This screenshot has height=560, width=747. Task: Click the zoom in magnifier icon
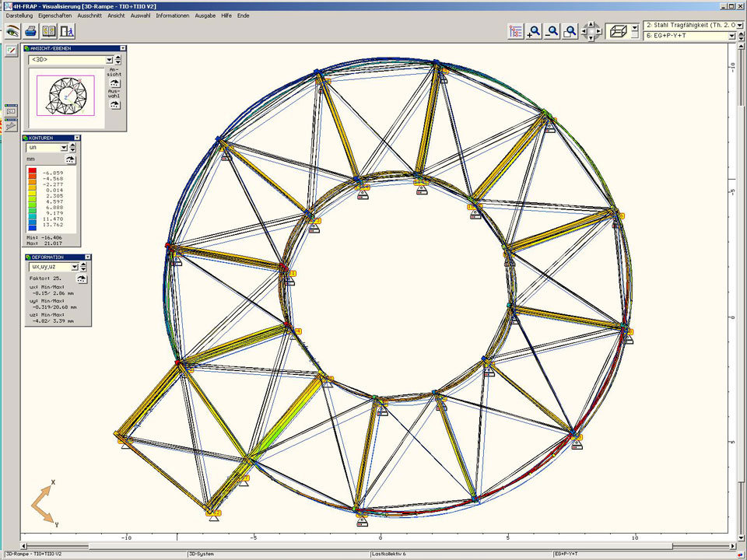point(534,31)
